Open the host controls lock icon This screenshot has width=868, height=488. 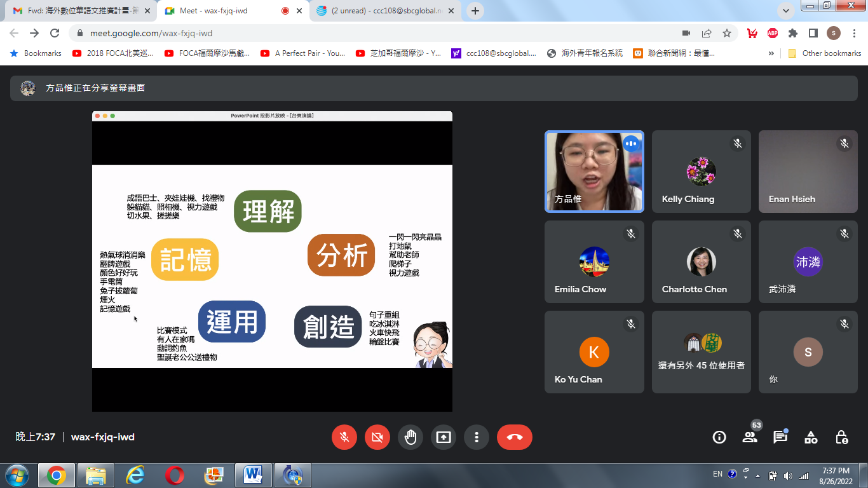841,437
